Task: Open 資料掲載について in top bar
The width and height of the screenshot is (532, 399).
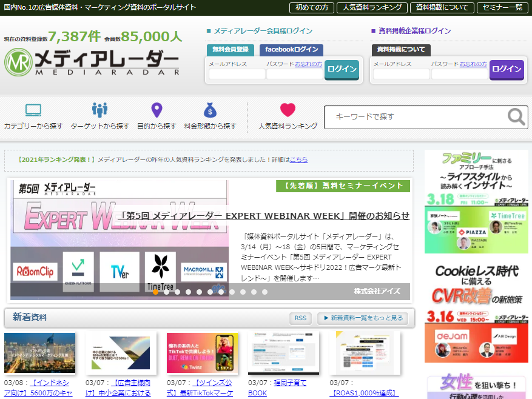Action: (x=442, y=7)
